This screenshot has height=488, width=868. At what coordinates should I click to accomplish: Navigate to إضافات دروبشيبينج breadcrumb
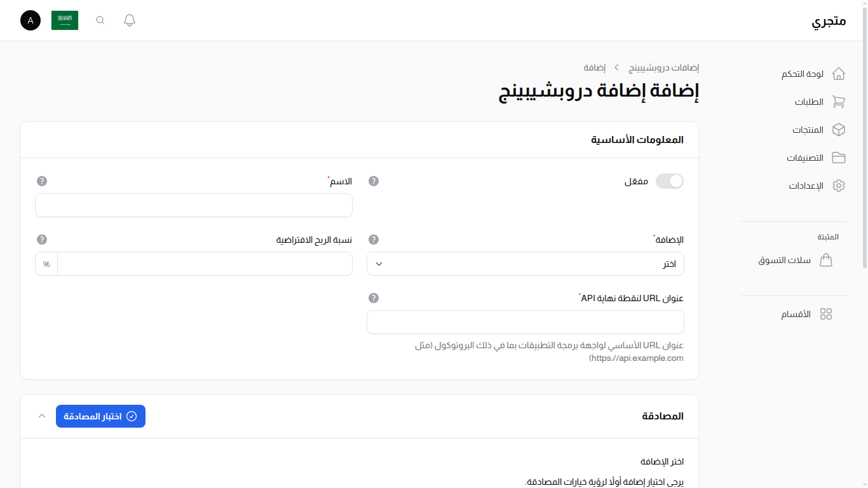665,67
